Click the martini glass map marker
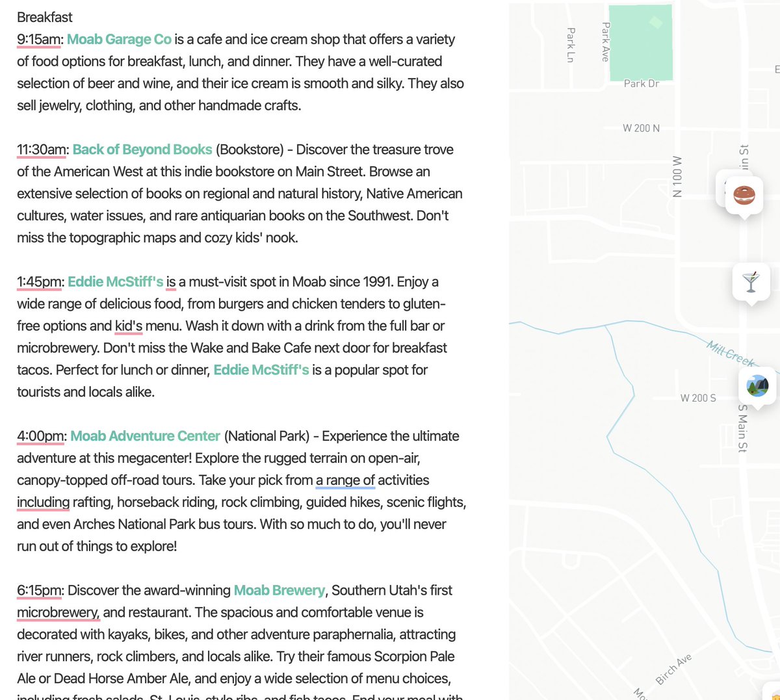 point(751,281)
